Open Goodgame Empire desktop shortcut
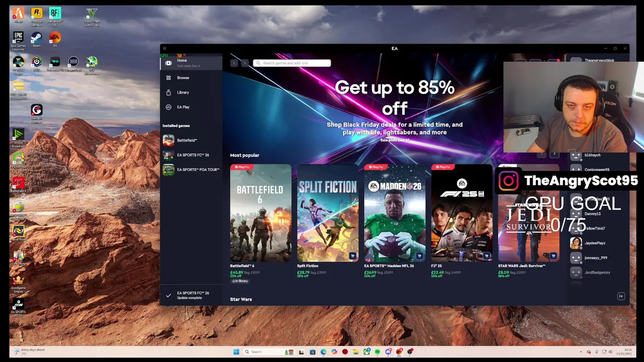 (x=18, y=285)
